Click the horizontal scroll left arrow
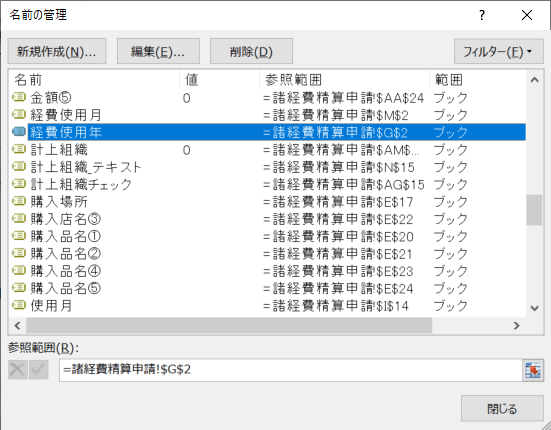 coord(17,325)
